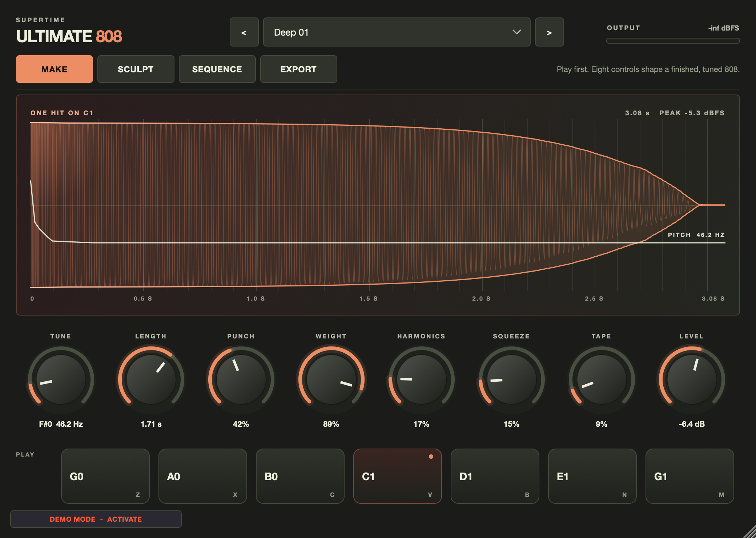This screenshot has height=538, width=756.
Task: Click the waveform display of the C1 hit
Action: [x=378, y=205]
